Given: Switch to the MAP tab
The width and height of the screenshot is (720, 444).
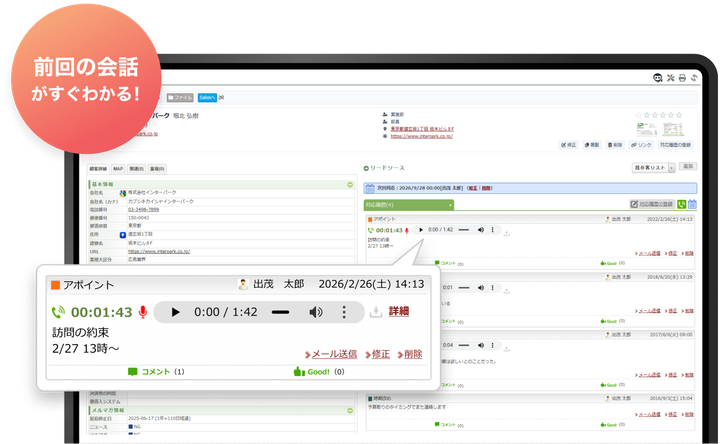Looking at the screenshot, I should [118, 169].
